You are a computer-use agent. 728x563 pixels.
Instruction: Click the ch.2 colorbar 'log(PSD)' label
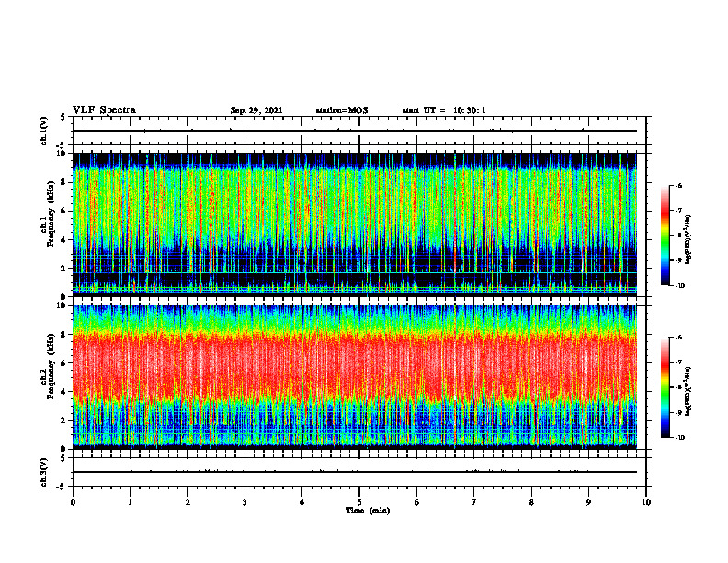(x=688, y=391)
